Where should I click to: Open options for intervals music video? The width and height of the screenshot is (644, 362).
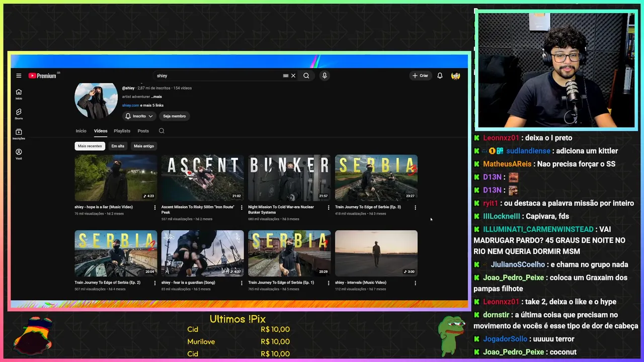(415, 283)
